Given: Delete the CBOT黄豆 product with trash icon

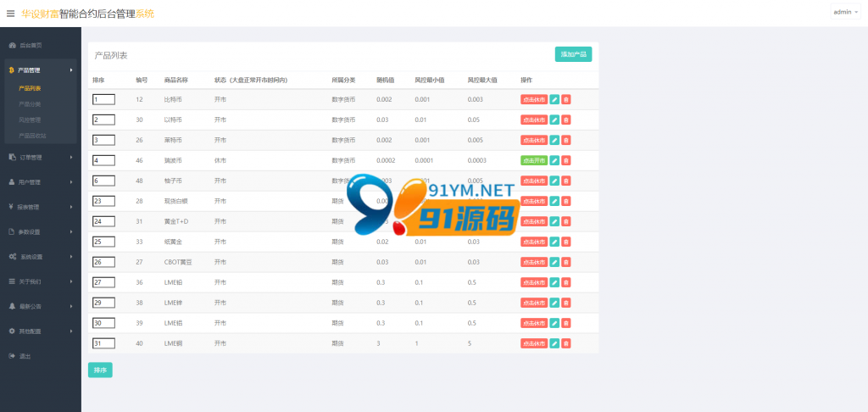Looking at the screenshot, I should (x=565, y=262).
